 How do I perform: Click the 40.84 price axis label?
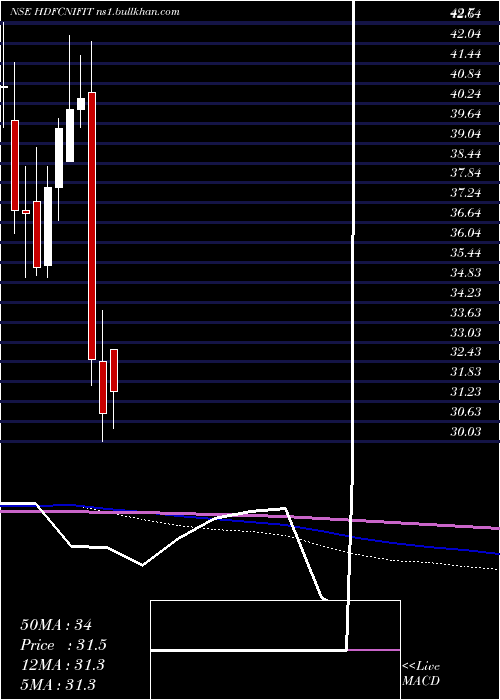coord(466,74)
